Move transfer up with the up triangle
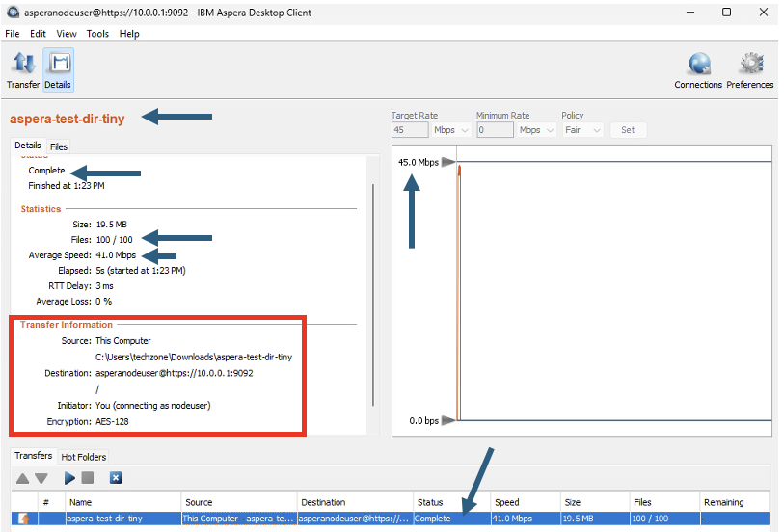This screenshot has height=532, width=784. 22,478
